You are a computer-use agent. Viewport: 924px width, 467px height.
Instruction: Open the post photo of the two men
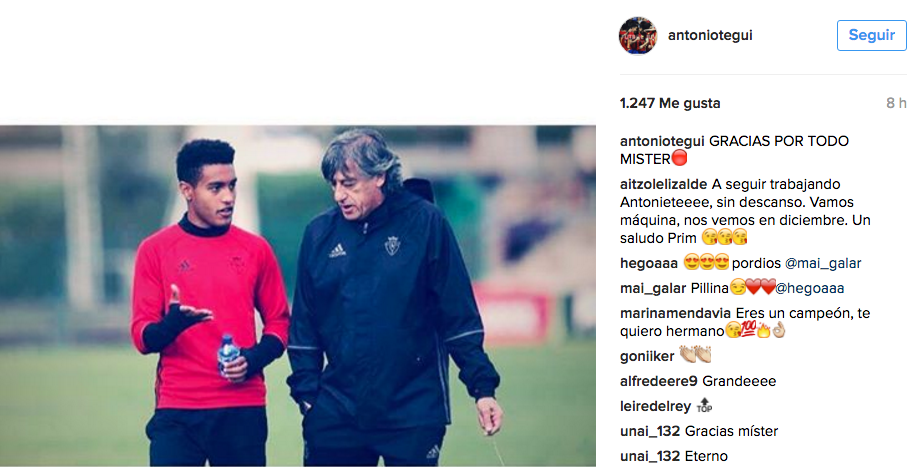click(x=298, y=295)
